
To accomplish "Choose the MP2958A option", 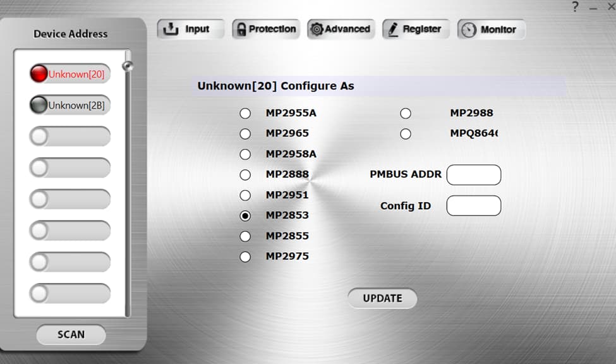I will click(245, 154).
